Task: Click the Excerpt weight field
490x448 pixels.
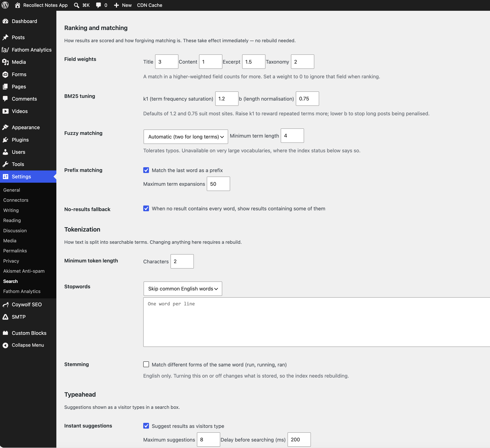Action: click(x=254, y=62)
